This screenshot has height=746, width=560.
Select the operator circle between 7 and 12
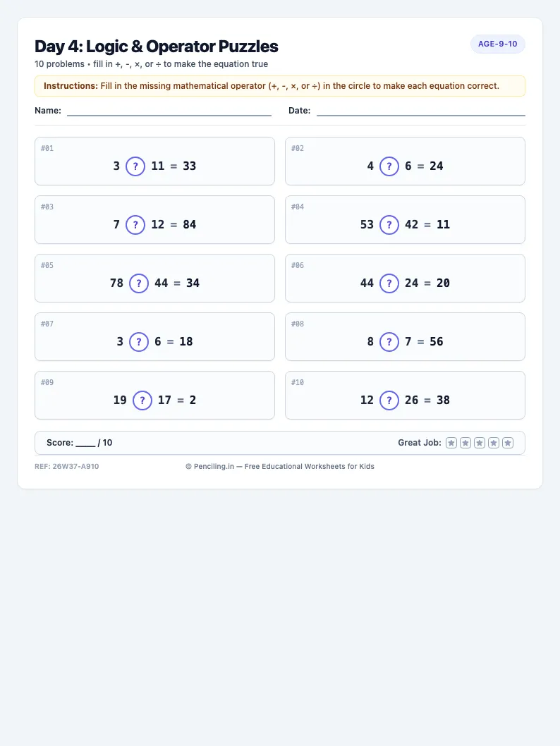(135, 224)
